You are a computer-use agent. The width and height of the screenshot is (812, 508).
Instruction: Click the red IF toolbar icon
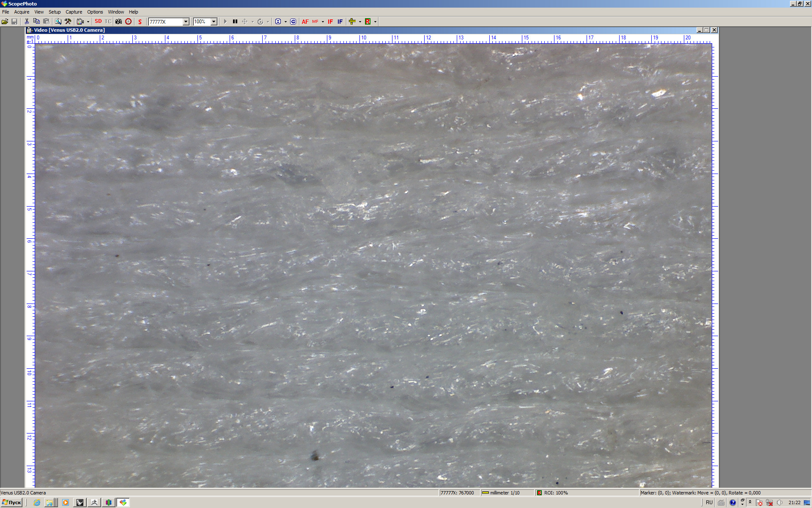point(330,22)
